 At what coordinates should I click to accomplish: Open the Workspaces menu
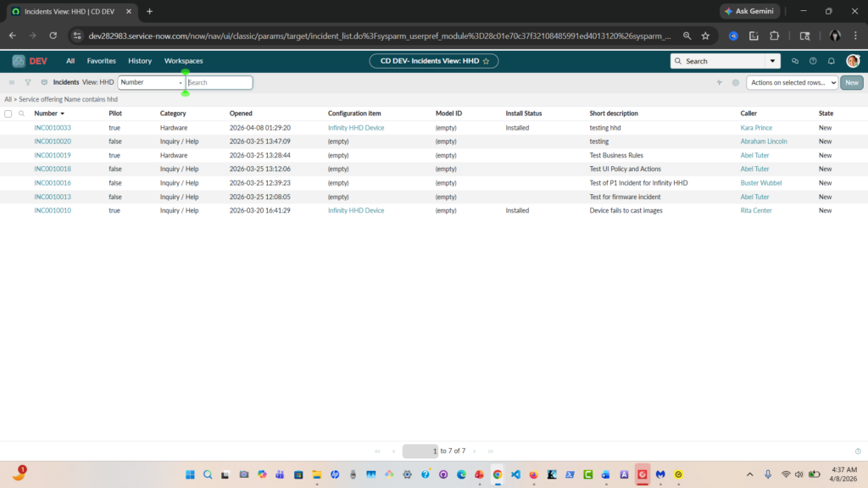tap(183, 61)
